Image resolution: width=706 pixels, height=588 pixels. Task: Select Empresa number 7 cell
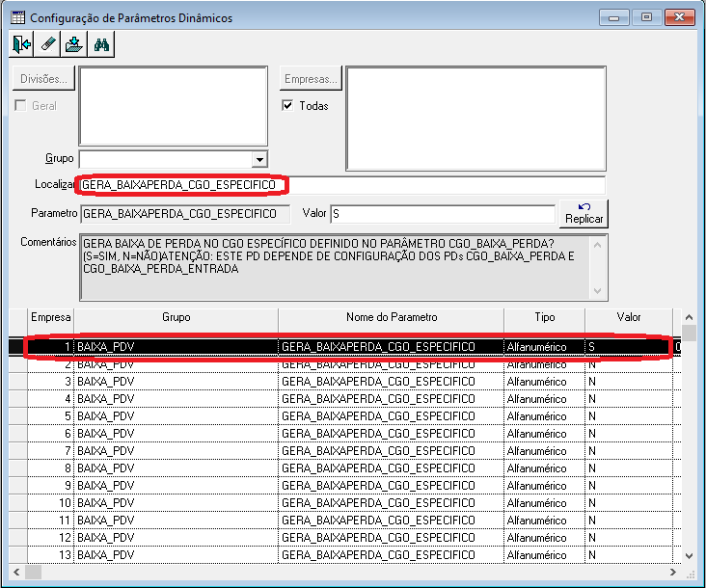tap(50, 451)
